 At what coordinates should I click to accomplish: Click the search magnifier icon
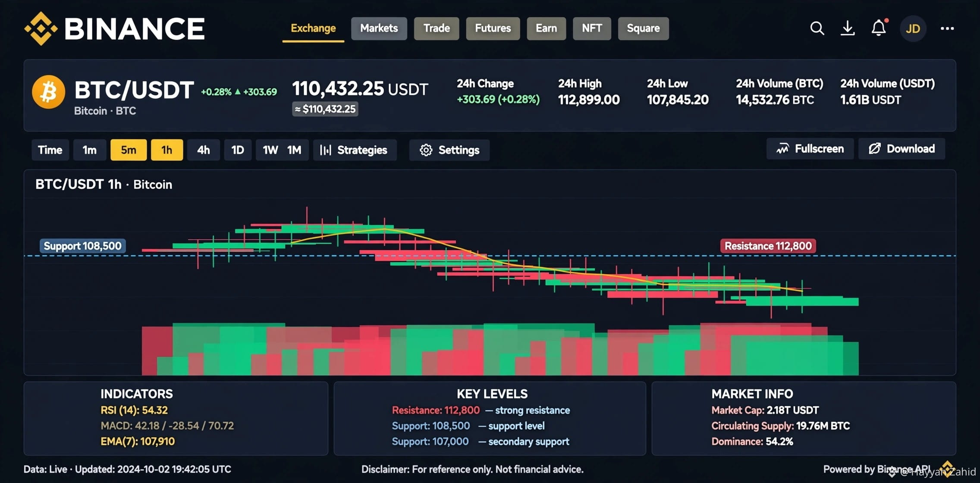pyautogui.click(x=817, y=28)
